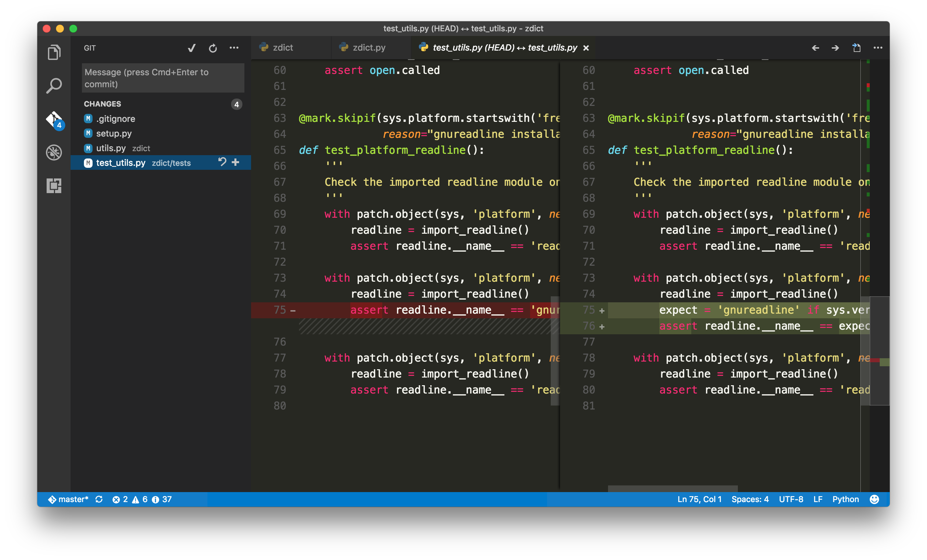Change Python language mode in status bar
Viewport: 927px width, 560px height.
845,499
